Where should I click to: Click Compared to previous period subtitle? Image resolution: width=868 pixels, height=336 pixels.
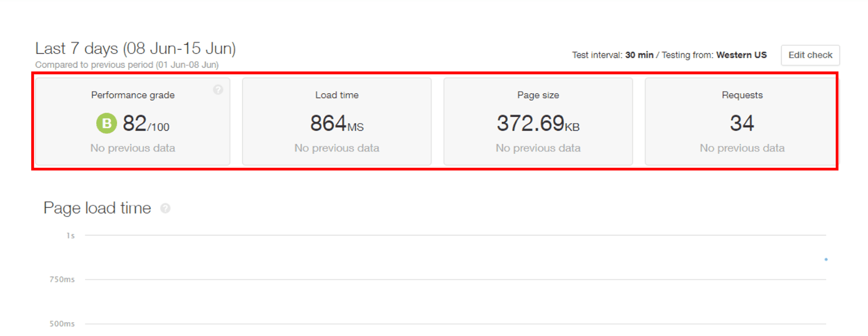[127, 65]
